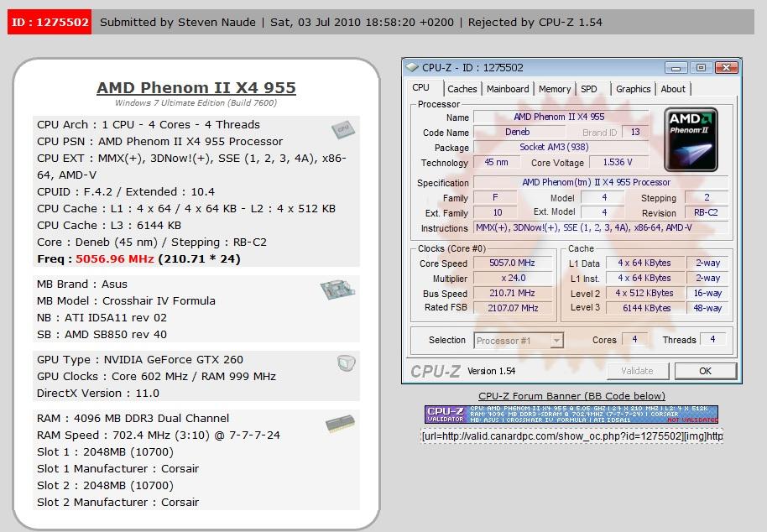Click the Threads count value 4
This screenshot has width=767, height=532.
pyautogui.click(x=712, y=339)
